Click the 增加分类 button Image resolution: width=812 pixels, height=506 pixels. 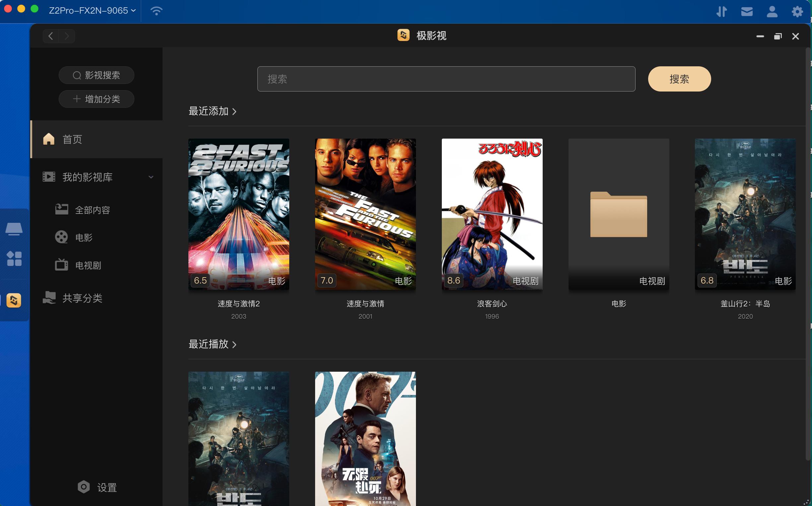[97, 99]
